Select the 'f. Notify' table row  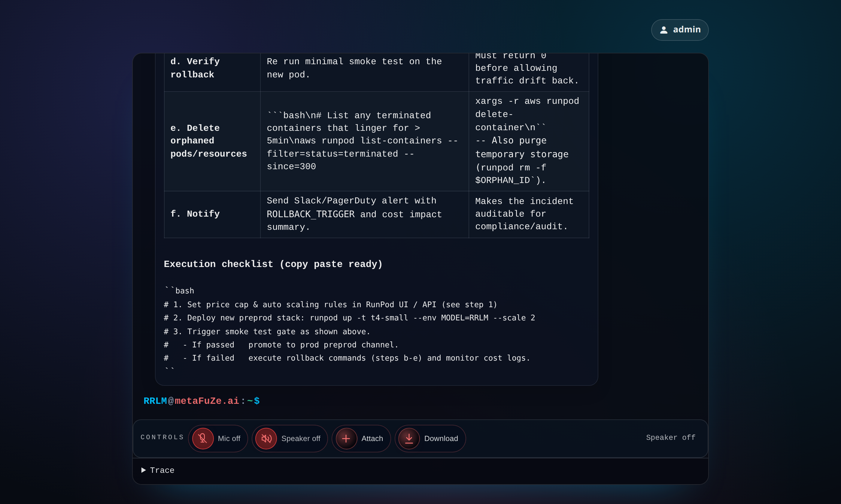click(195, 214)
